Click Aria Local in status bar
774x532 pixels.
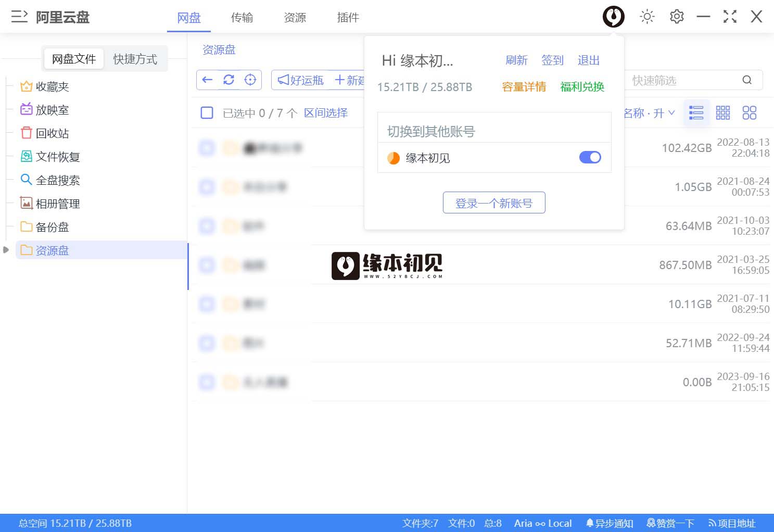coord(543,523)
